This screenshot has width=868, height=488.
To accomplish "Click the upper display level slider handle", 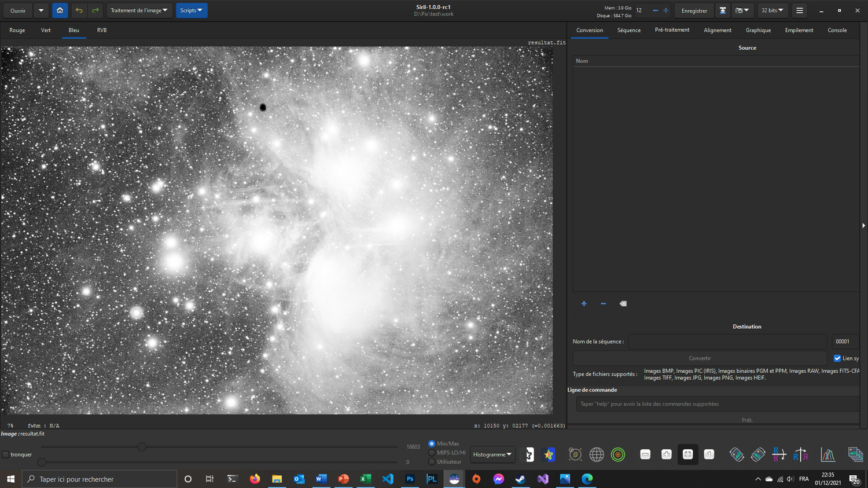I will 142,447.
